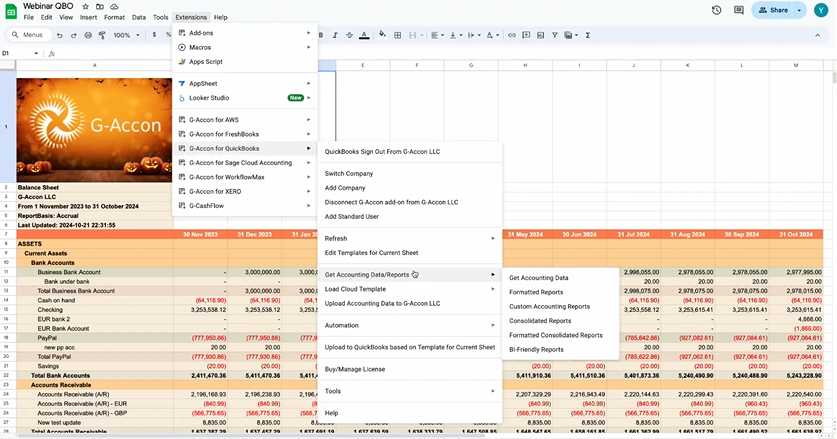The image size is (837, 439).
Task: Select G-Accon for XERO
Action: [245, 191]
